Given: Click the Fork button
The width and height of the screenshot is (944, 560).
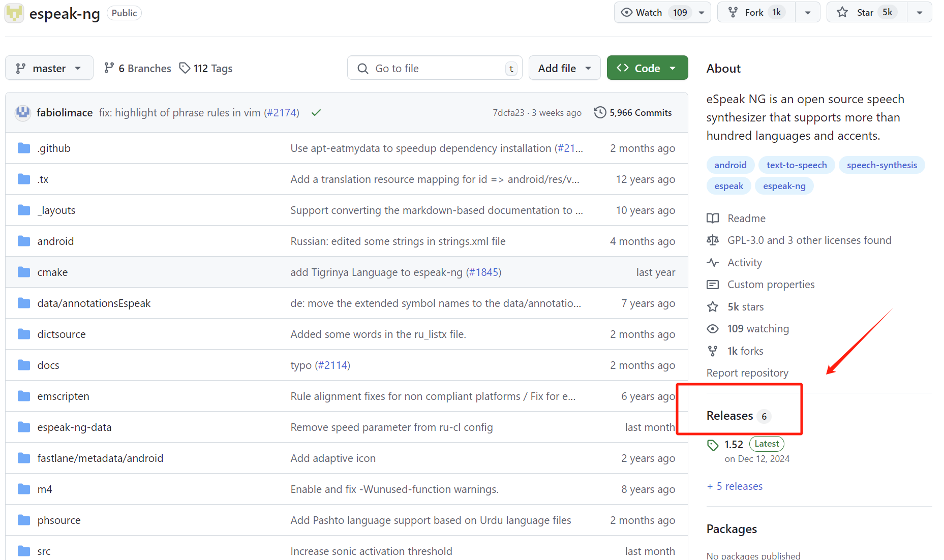Looking at the screenshot, I should (755, 12).
